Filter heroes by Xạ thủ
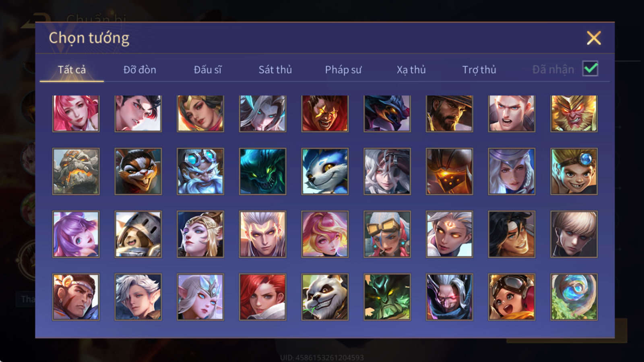644x362 pixels. tap(411, 70)
